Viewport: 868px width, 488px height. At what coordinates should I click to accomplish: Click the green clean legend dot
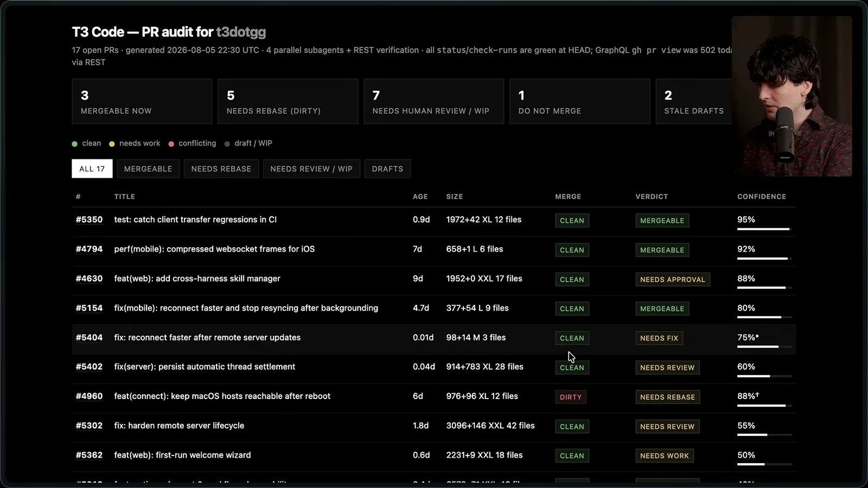pyautogui.click(x=74, y=144)
